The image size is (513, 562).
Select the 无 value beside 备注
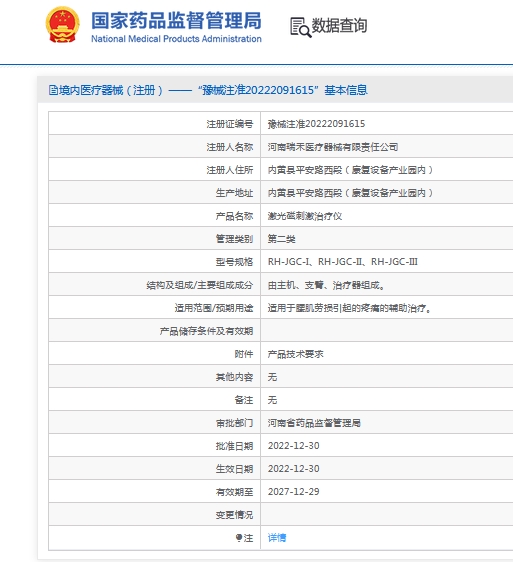point(272,400)
